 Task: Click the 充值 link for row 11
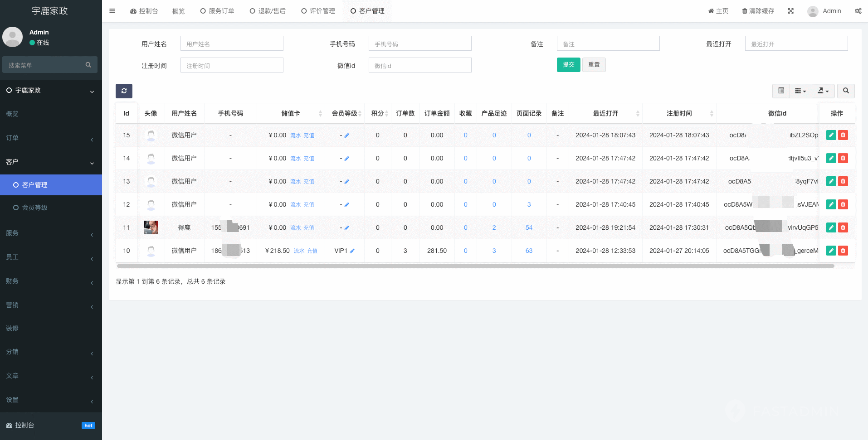(x=309, y=228)
